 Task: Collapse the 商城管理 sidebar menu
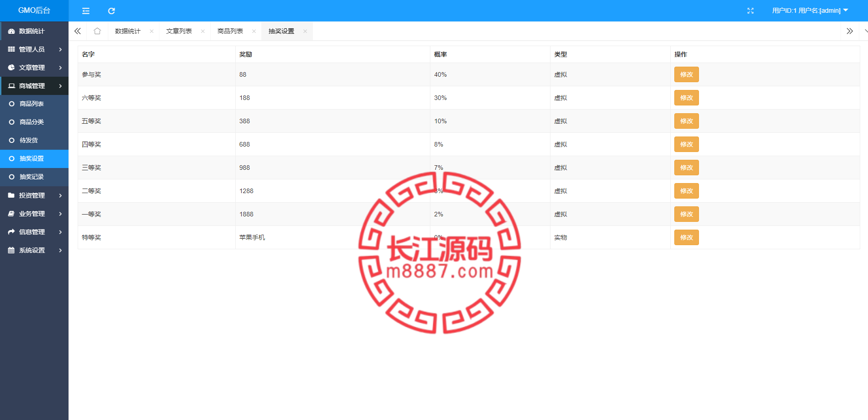tap(34, 86)
